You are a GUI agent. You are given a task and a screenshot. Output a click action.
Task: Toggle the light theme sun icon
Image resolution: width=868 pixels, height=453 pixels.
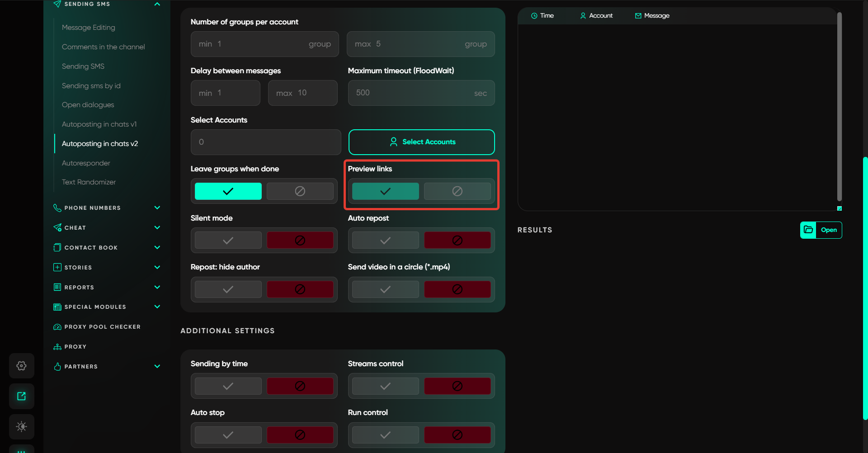[21, 426]
